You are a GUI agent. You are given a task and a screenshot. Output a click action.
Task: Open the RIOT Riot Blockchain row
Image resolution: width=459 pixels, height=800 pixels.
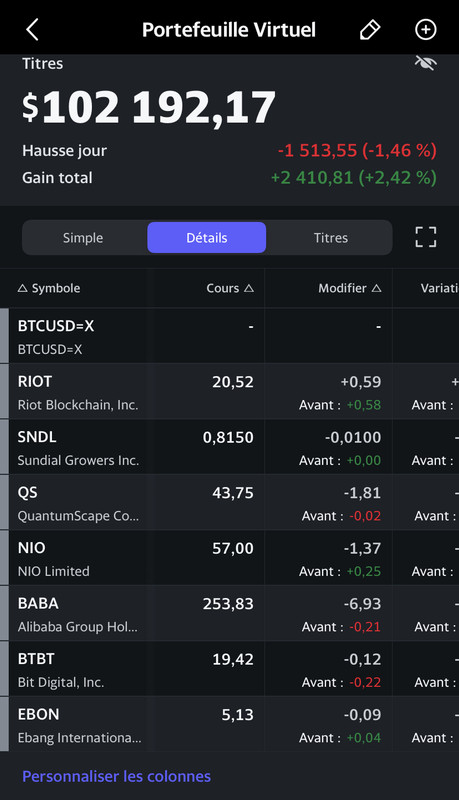[230, 392]
